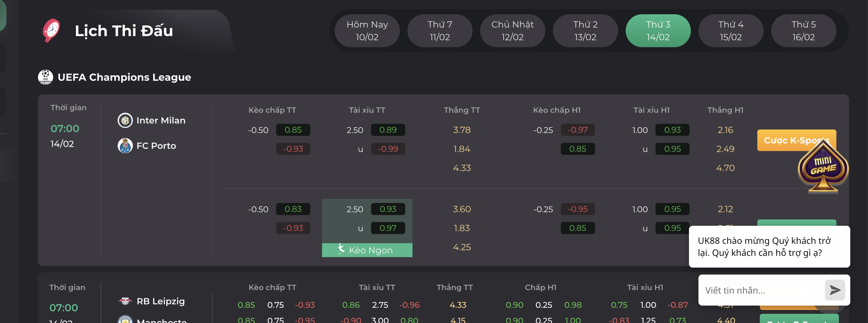Click the 4.25 draw odds
This screenshot has width=868, height=323.
point(462,247)
